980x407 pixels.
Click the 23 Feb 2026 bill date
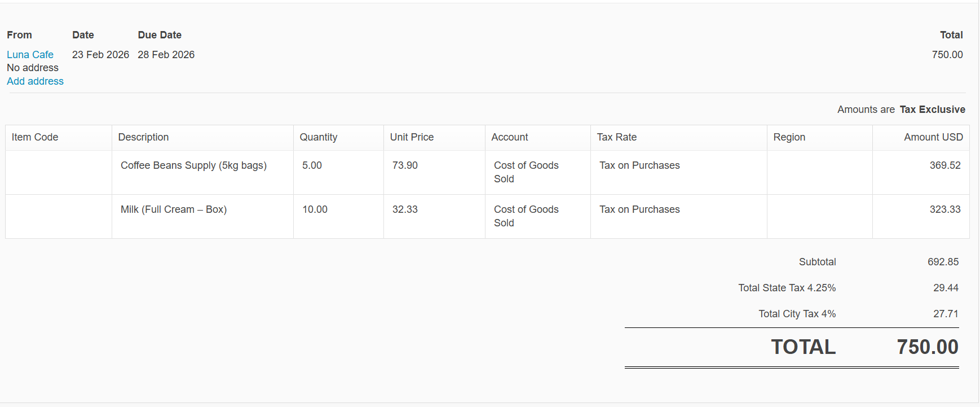pos(100,55)
